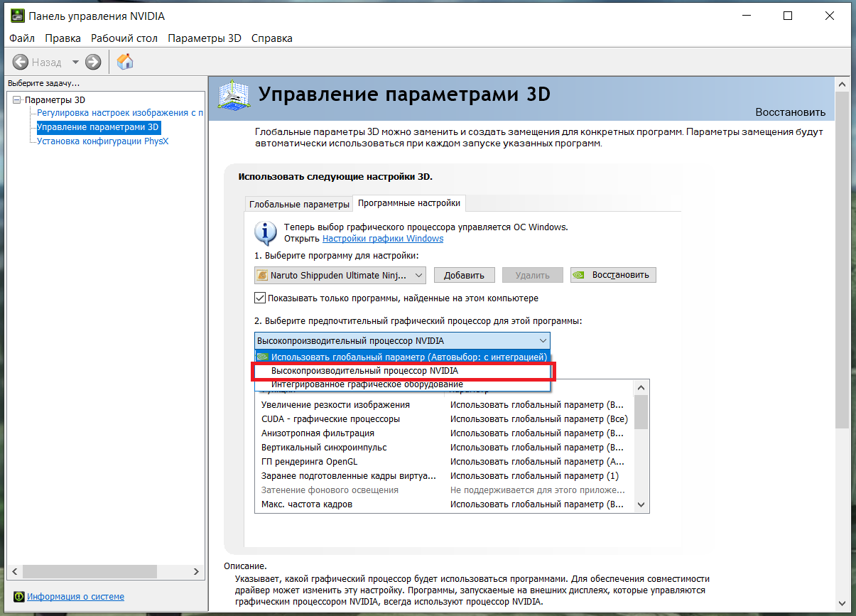The image size is (856, 616).
Task: Click scroll down arrow in settings list
Action: pos(641,504)
